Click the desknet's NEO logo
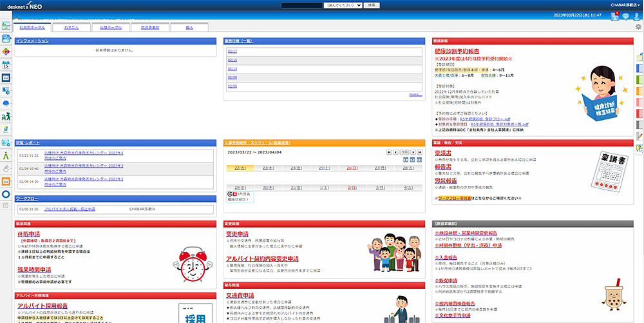This screenshot has height=323, width=644. [24, 6]
